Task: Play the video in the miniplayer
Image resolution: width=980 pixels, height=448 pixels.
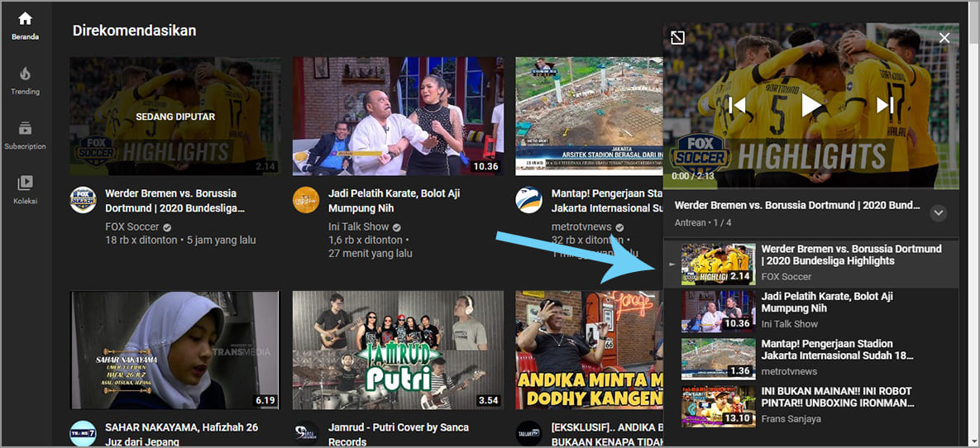Action: click(811, 105)
